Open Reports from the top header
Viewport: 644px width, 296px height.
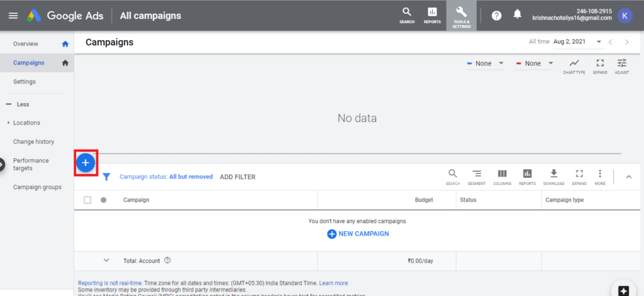(x=432, y=15)
